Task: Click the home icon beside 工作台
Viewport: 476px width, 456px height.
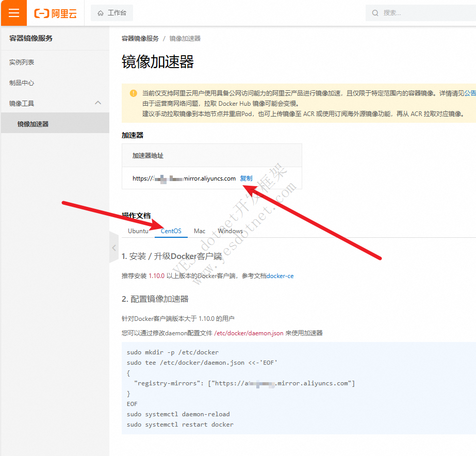Action: click(101, 13)
